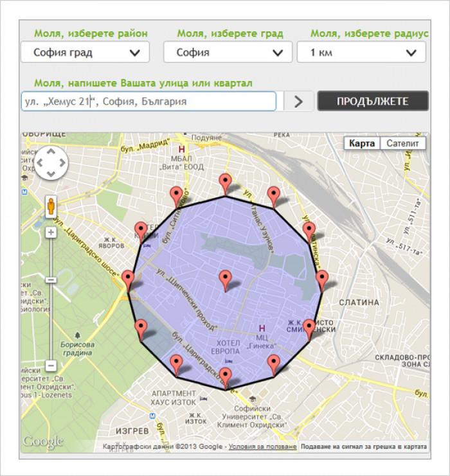Open the radius dropdown showing 1 км
This screenshot has width=450, height=476.
(361, 52)
